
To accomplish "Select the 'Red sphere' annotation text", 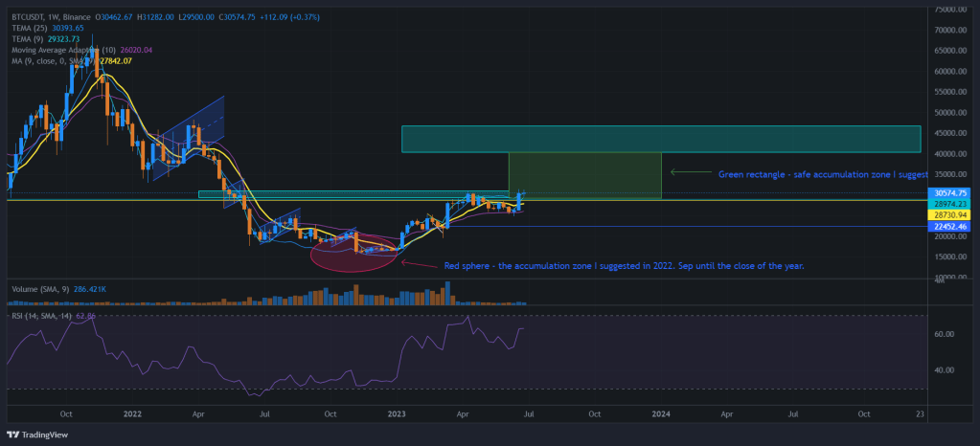I will 624,265.
